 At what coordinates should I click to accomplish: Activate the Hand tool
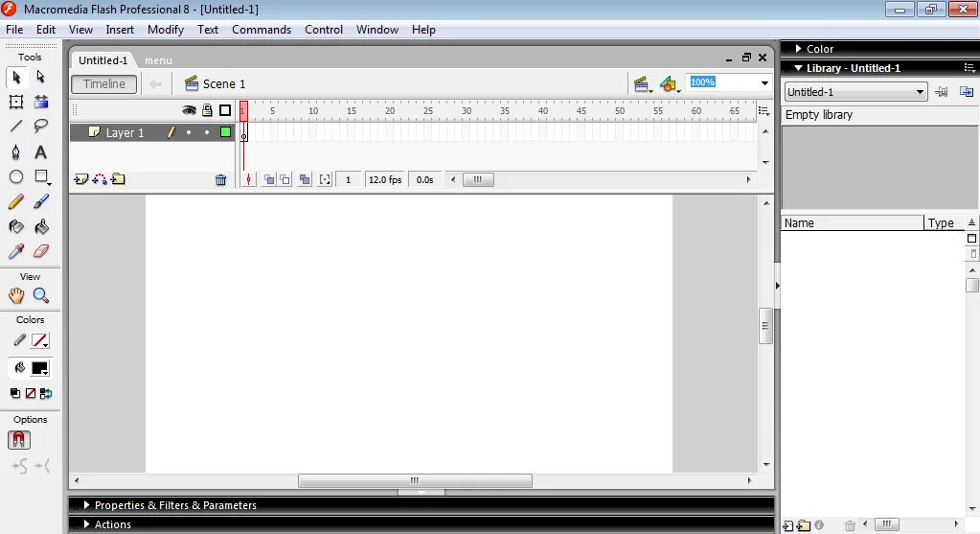(x=16, y=296)
